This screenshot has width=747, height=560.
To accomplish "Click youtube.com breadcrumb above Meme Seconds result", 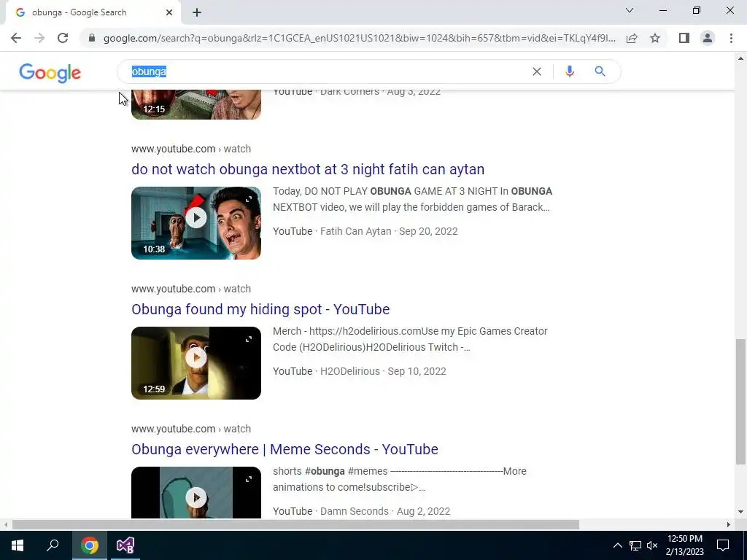I will pos(191,429).
